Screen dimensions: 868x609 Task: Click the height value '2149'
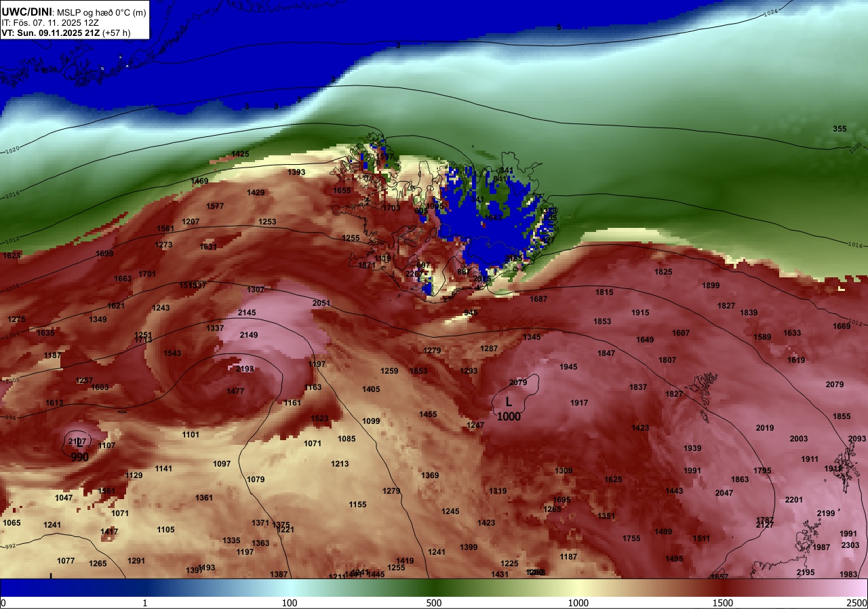[x=249, y=335]
